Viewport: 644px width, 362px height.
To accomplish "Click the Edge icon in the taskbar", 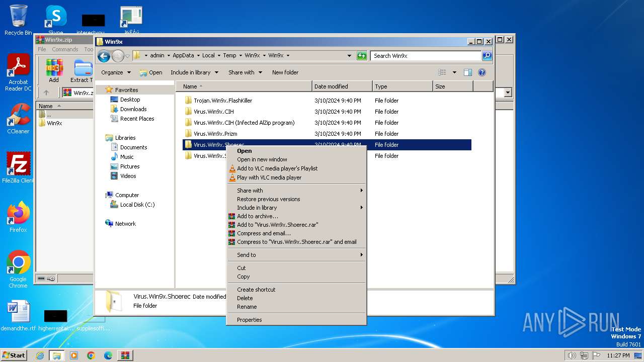I will tap(108, 355).
